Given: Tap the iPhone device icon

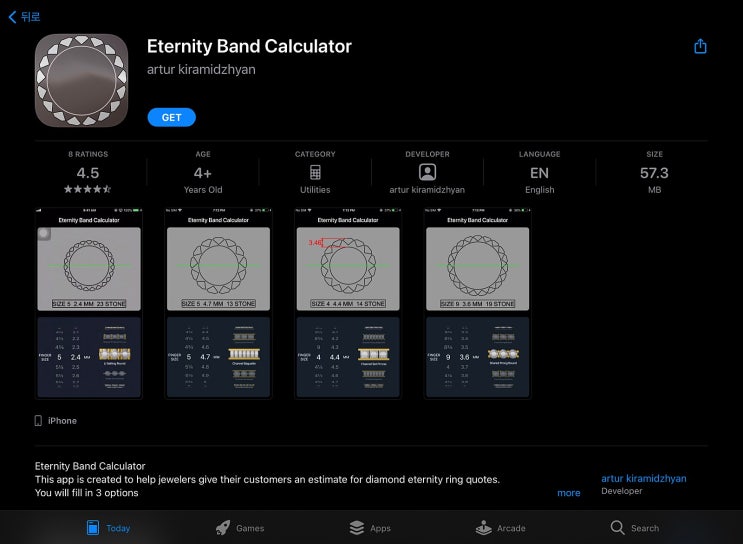Looking at the screenshot, I should [x=38, y=421].
